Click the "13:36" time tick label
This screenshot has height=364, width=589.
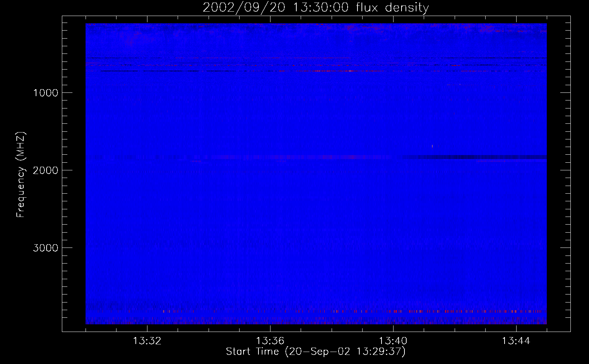click(270, 341)
